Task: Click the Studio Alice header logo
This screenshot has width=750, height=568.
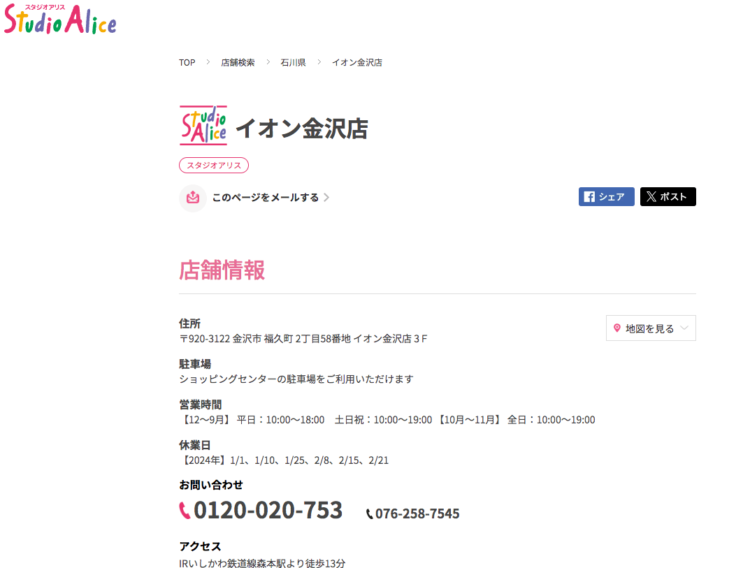Action: [60, 20]
